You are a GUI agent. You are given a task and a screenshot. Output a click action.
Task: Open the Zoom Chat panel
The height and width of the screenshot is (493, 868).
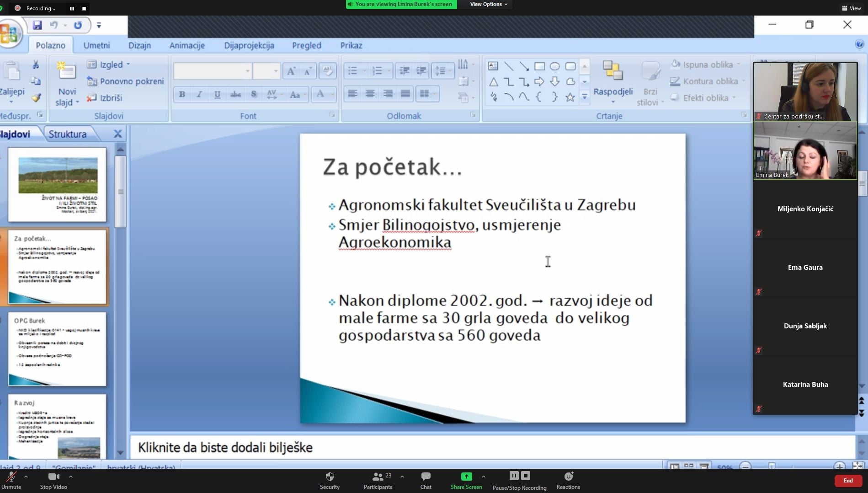coord(426,480)
